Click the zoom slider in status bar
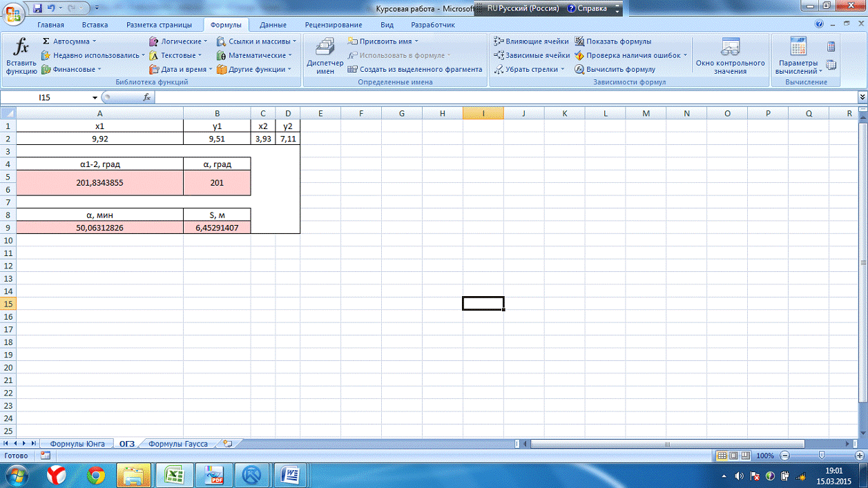868x488 pixels. point(821,456)
